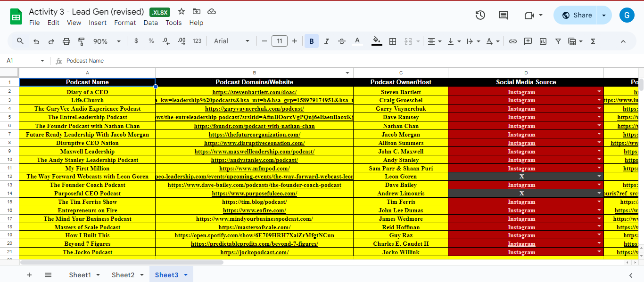Click the Share button
Image resolution: width=644 pixels, height=282 pixels.
576,15
